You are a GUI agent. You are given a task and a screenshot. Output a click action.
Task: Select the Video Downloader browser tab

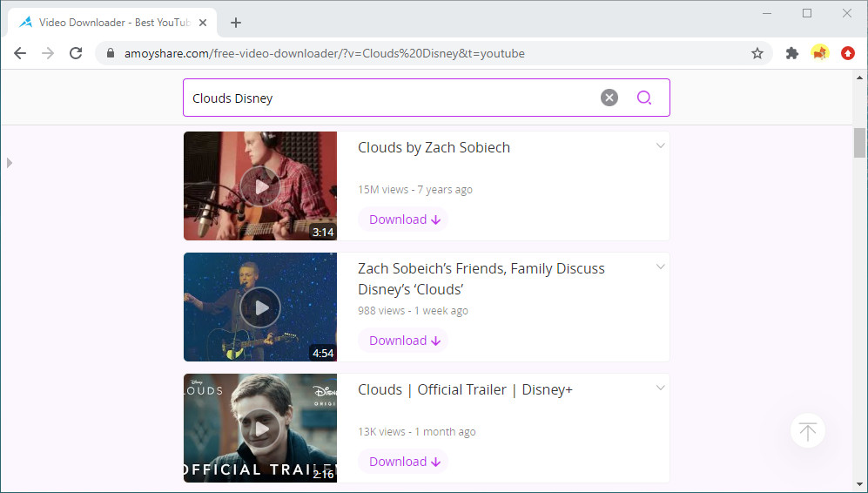pyautogui.click(x=112, y=23)
